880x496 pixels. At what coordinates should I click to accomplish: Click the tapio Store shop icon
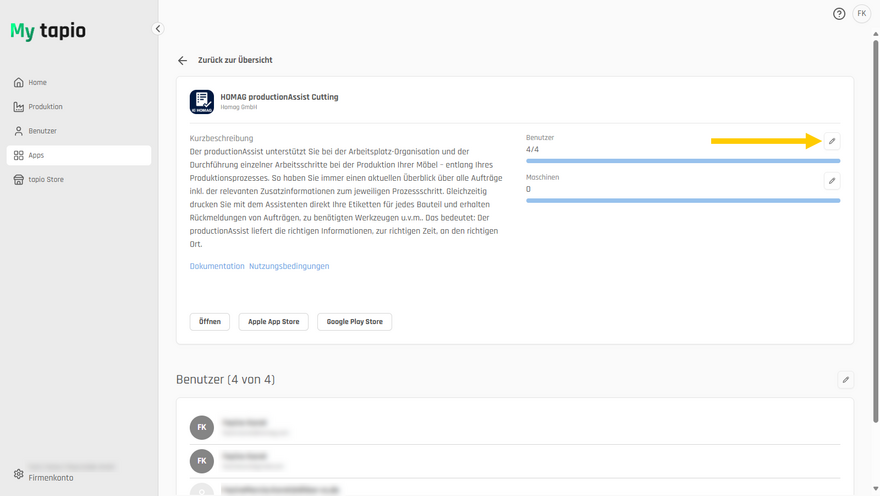pyautogui.click(x=19, y=180)
